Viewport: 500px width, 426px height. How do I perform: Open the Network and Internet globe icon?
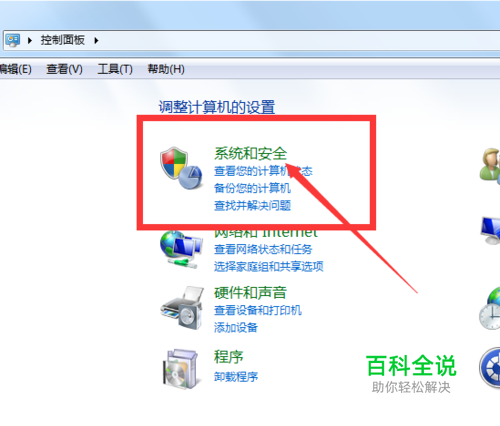pyautogui.click(x=181, y=249)
